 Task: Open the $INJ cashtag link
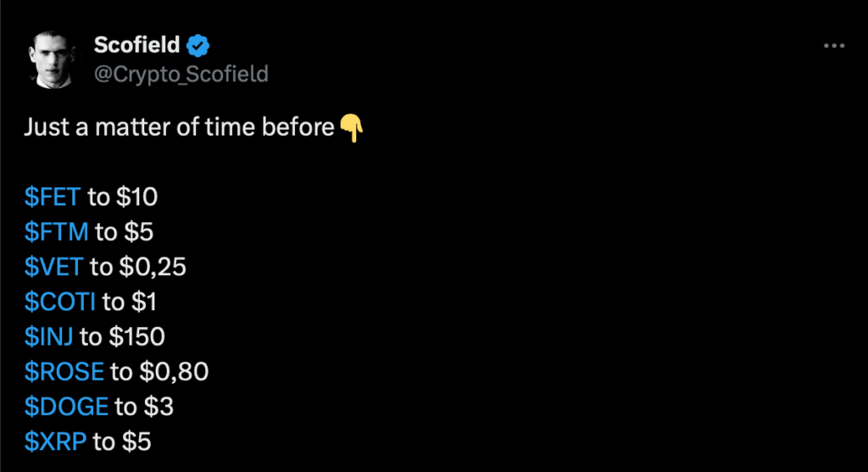[49, 336]
